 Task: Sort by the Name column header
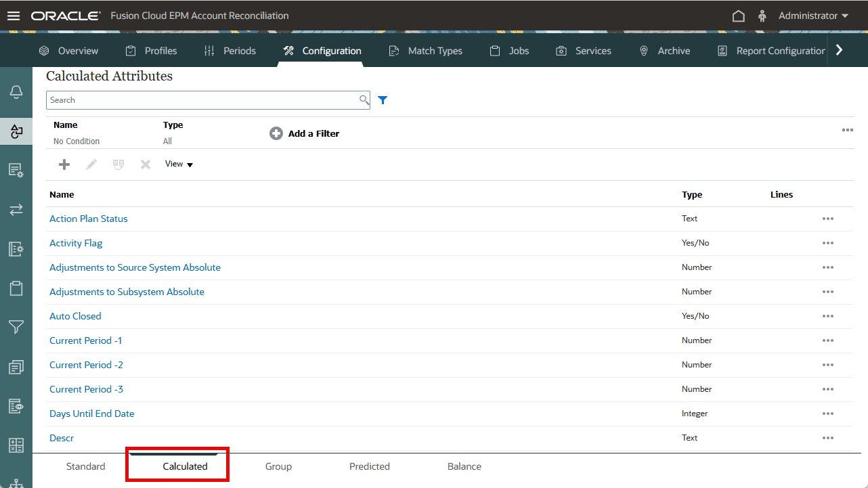(62, 194)
